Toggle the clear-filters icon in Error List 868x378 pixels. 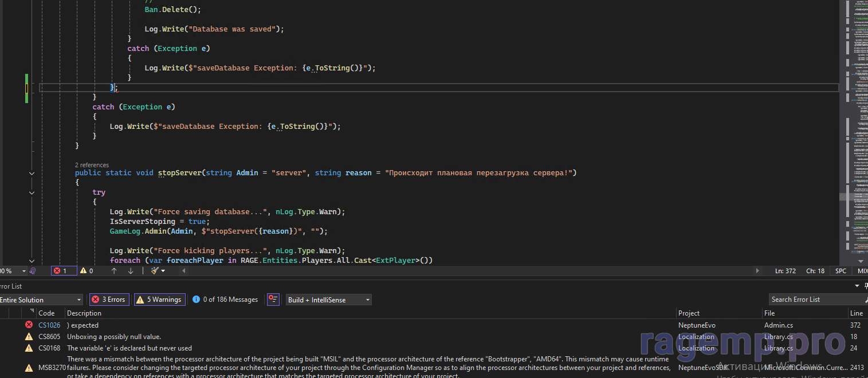pos(273,300)
